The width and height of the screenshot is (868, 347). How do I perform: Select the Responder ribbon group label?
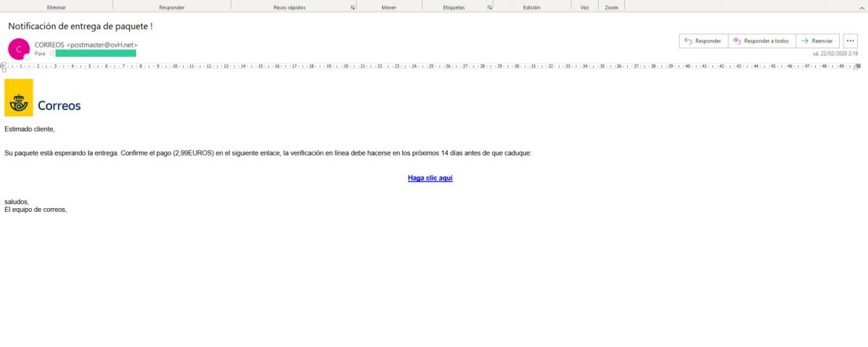coord(171,7)
